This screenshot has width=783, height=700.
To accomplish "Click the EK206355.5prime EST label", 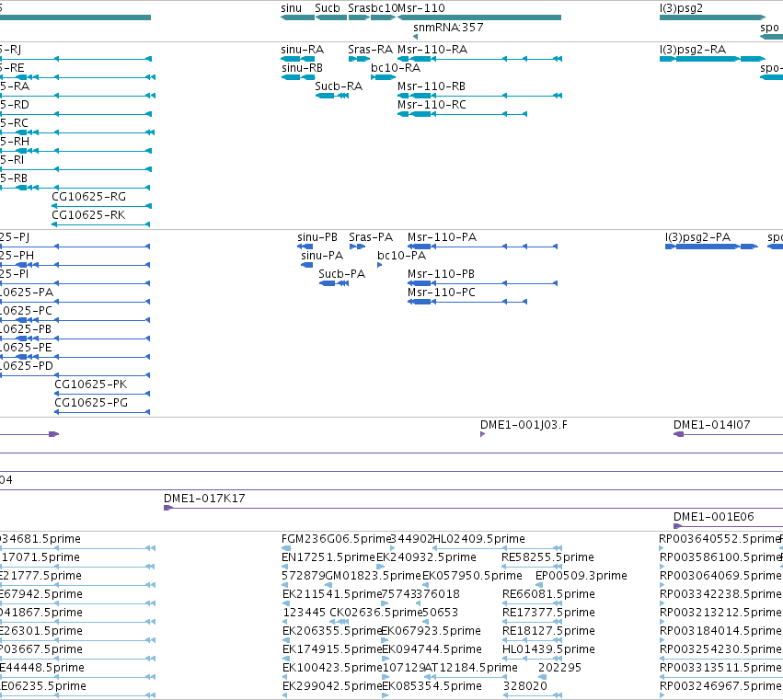I will pos(332,631).
